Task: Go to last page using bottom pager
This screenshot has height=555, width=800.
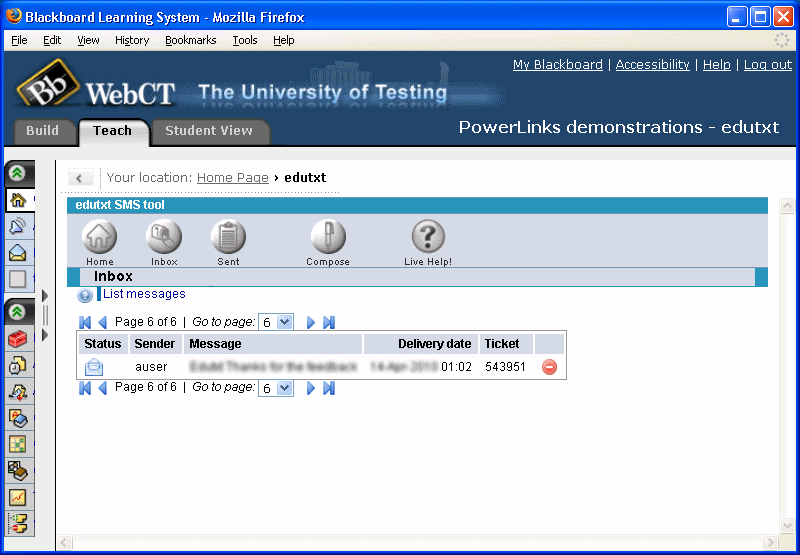Action: [329, 388]
